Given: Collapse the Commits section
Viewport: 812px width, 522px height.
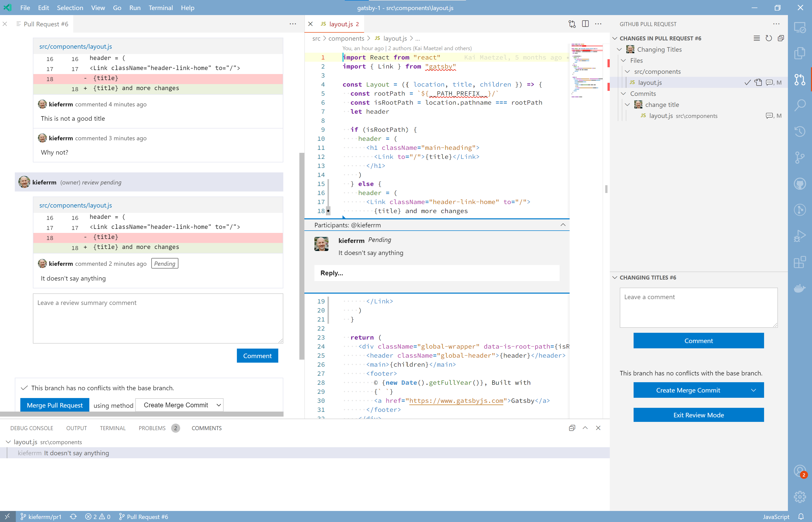Looking at the screenshot, I should pyautogui.click(x=624, y=94).
